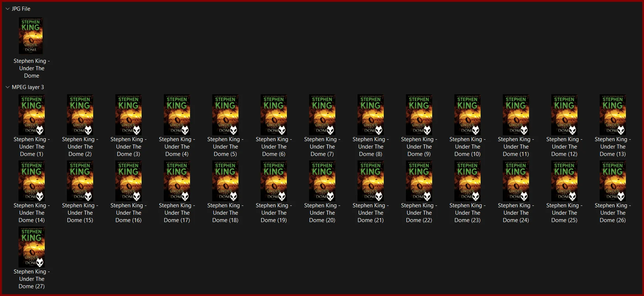644x296 pixels.
Task: Select the Under The Dome (26) file icon
Action: (x=613, y=181)
